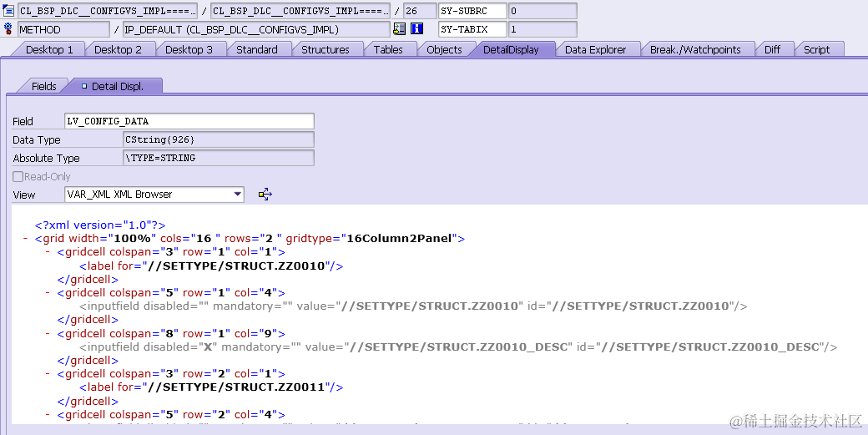The width and height of the screenshot is (868, 435).
Task: Switch to the Desktop 2 tab
Action: [118, 49]
